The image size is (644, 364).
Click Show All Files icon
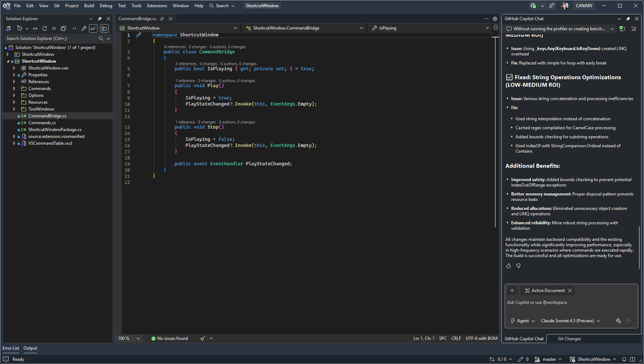pos(63,28)
